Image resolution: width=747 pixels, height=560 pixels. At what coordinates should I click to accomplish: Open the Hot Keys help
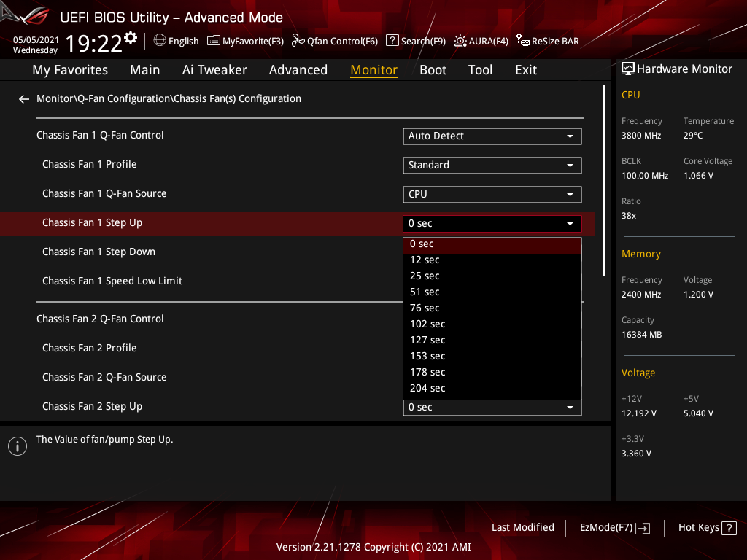pos(707,528)
